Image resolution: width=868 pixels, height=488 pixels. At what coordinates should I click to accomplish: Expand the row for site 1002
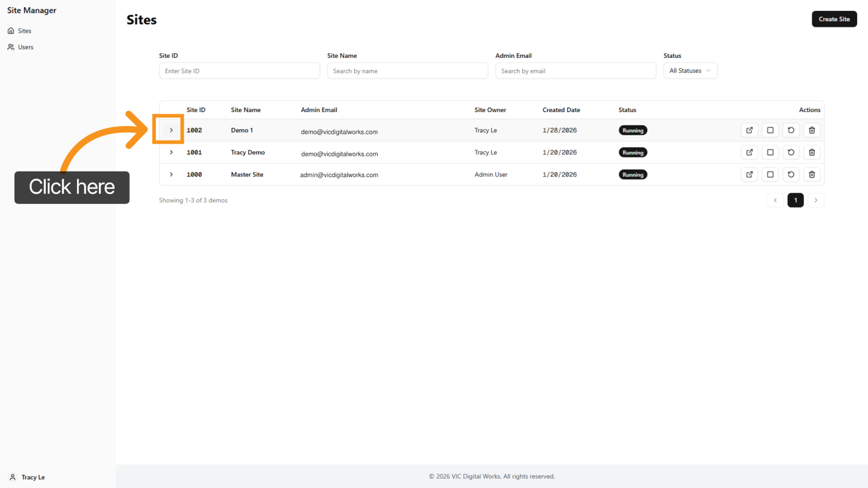point(171,130)
